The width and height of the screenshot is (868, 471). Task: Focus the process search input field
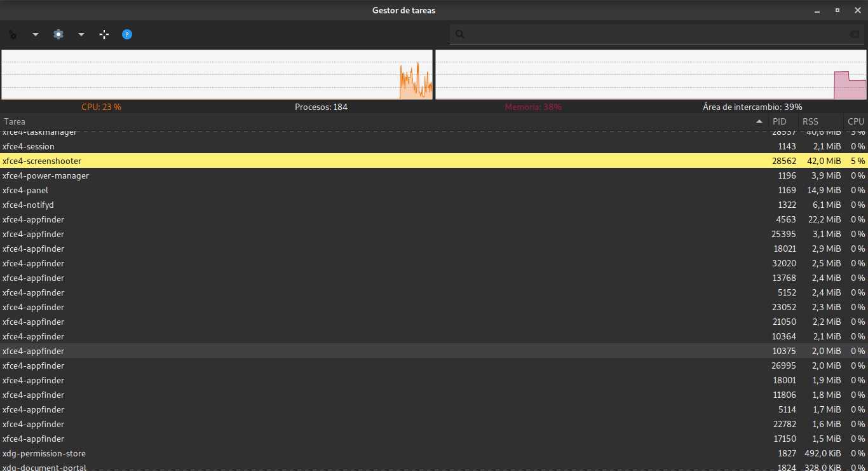tap(654, 34)
